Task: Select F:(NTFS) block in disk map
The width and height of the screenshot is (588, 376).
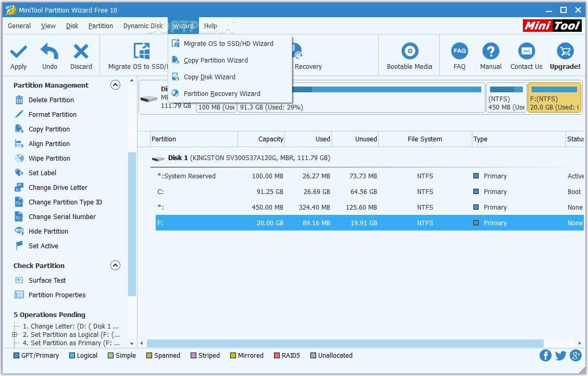Action: 554,98
